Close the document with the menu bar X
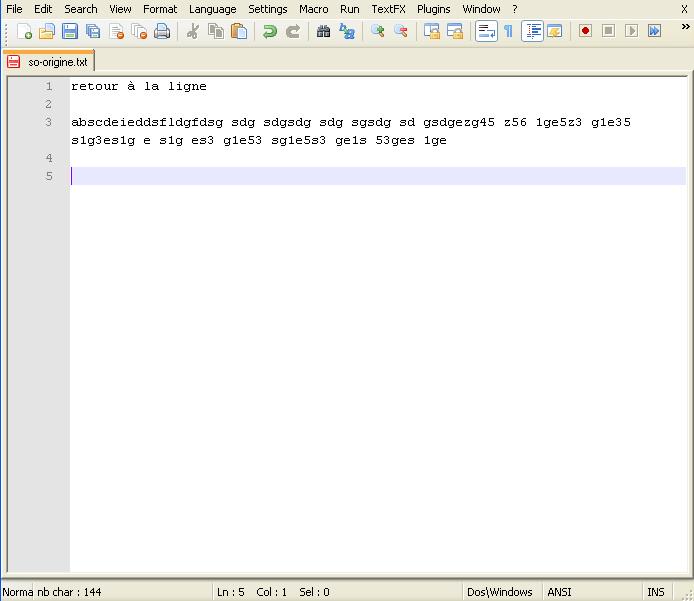 [x=684, y=9]
